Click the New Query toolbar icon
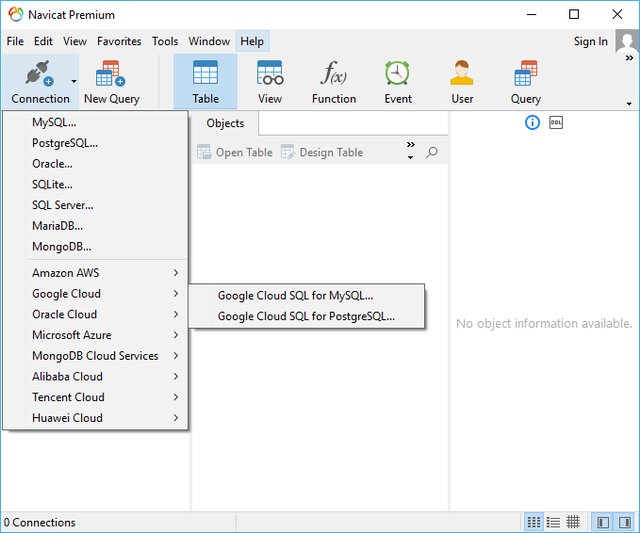 111,81
